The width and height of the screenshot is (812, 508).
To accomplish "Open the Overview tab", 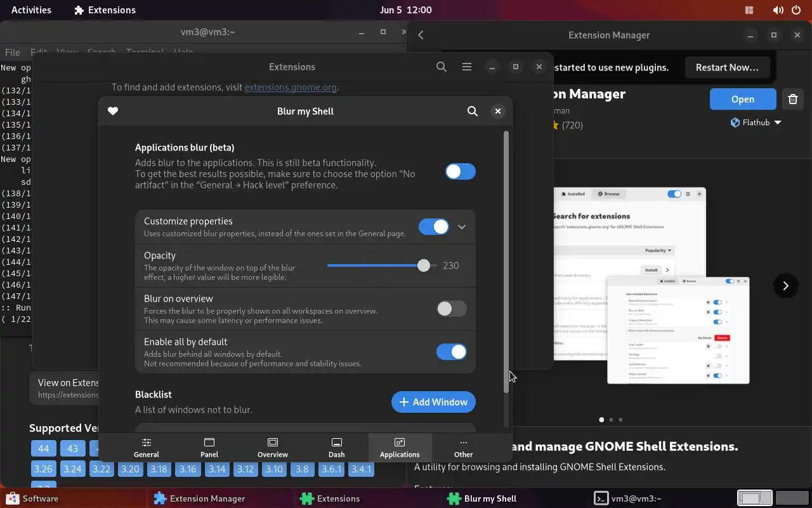I will pos(273,448).
